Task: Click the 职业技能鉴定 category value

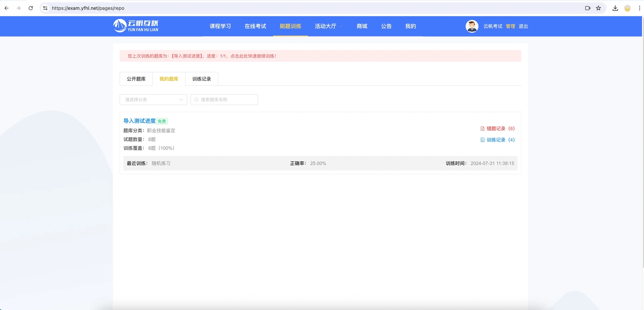Action: 161,131
